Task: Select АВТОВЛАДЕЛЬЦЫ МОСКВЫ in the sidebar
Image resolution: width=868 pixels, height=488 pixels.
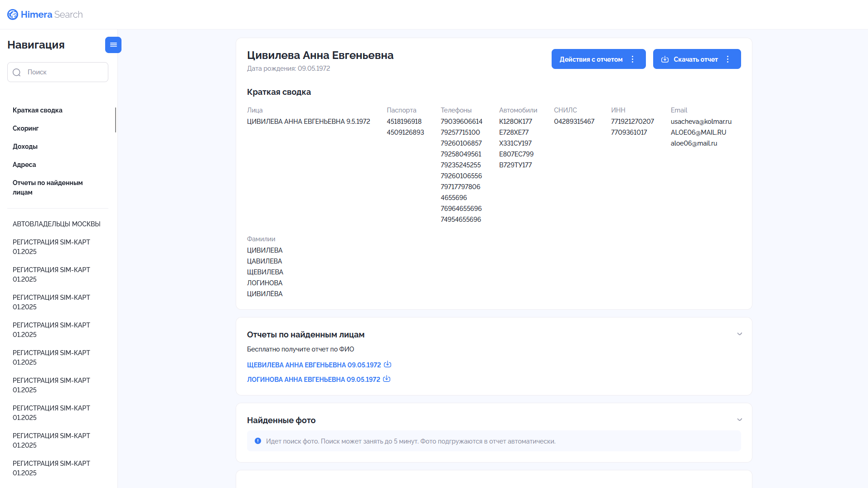Action: [x=57, y=224]
